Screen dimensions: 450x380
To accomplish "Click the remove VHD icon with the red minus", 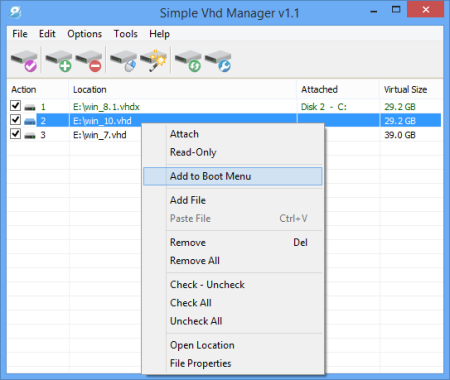I will coord(89,60).
